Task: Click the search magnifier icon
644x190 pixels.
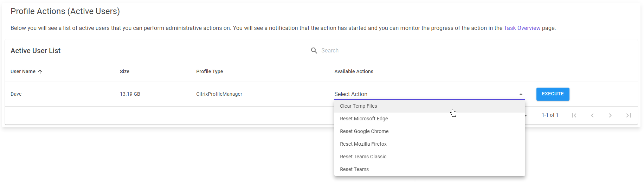Action: (314, 51)
